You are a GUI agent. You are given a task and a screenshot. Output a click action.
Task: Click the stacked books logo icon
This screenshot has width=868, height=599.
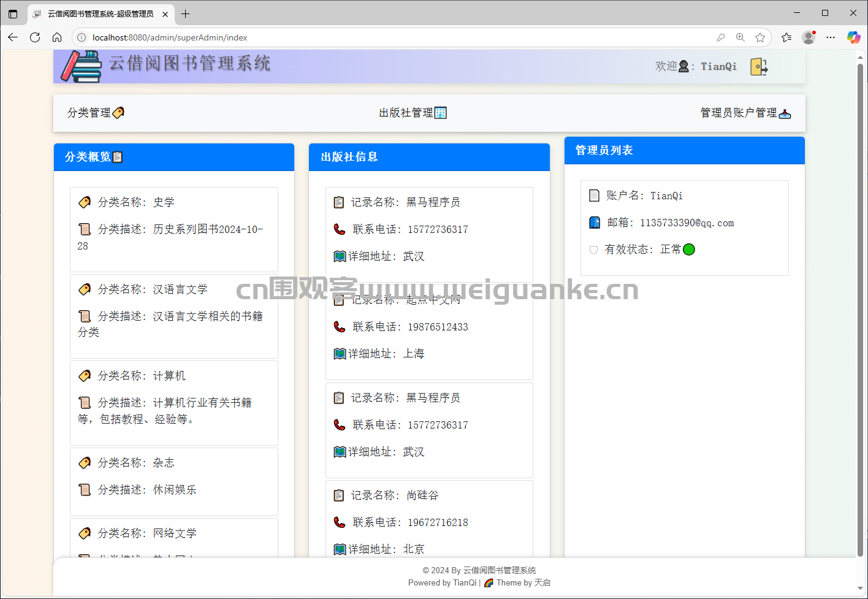tap(82, 66)
